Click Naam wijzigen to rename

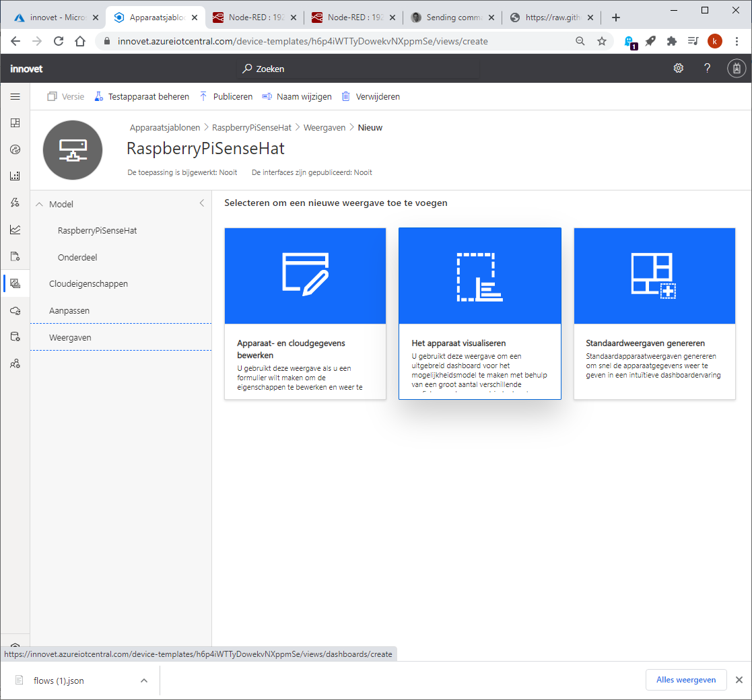[x=297, y=96]
